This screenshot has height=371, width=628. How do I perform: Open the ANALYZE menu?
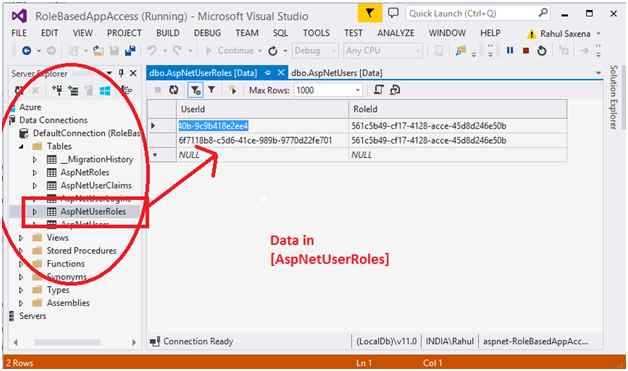coord(396,33)
